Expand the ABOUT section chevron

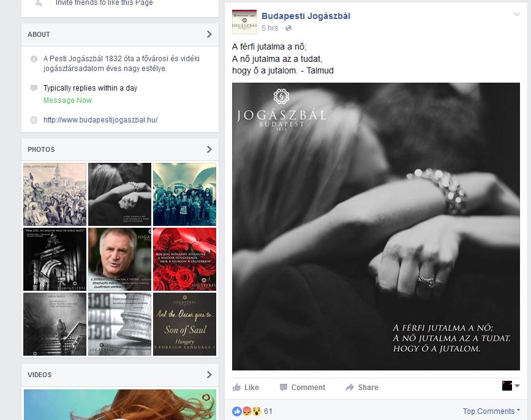210,34
